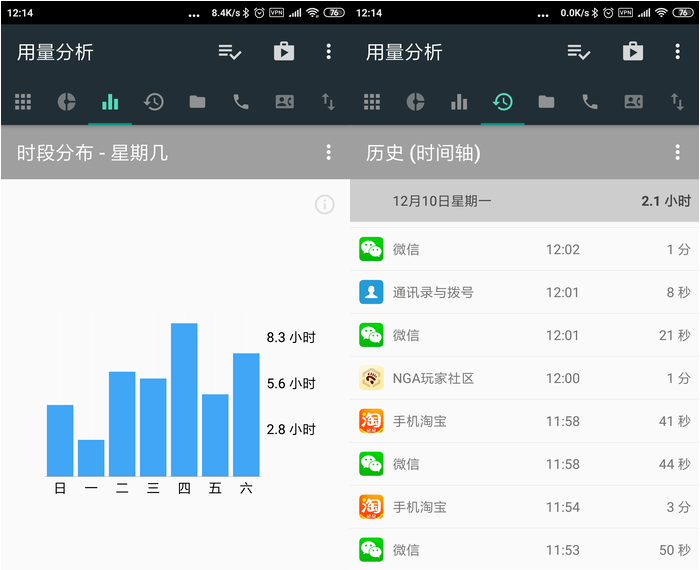Open the top app bar overflow menu on the 历史 screen
The image size is (700, 570).
[x=678, y=52]
